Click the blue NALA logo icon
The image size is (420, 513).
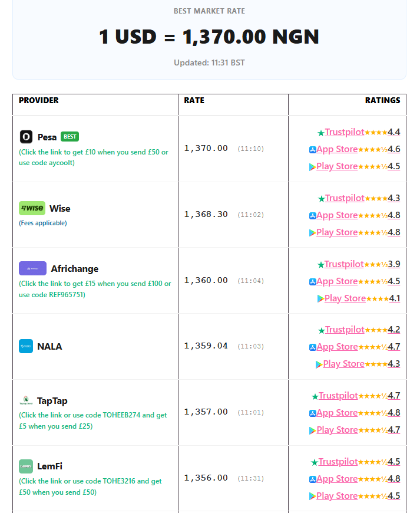pos(26,346)
